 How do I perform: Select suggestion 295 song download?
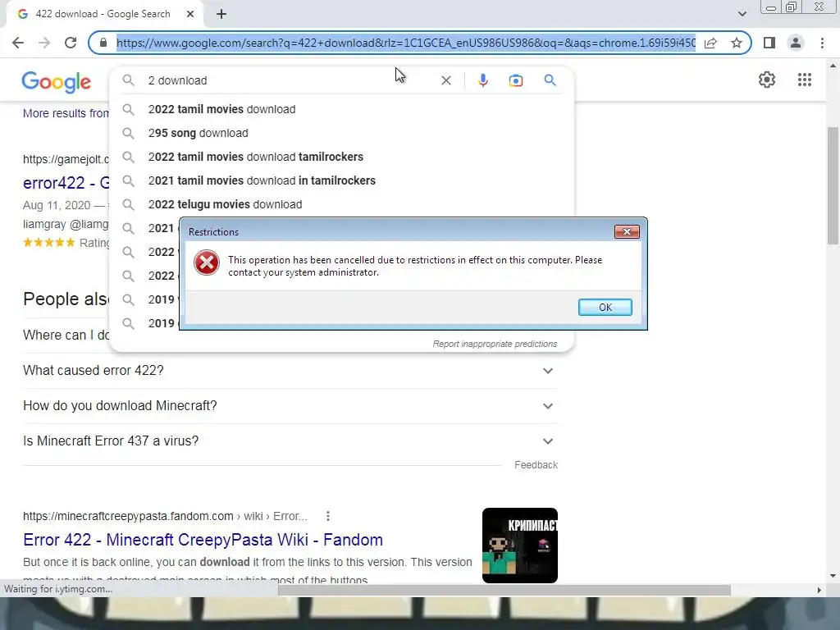pos(342,133)
